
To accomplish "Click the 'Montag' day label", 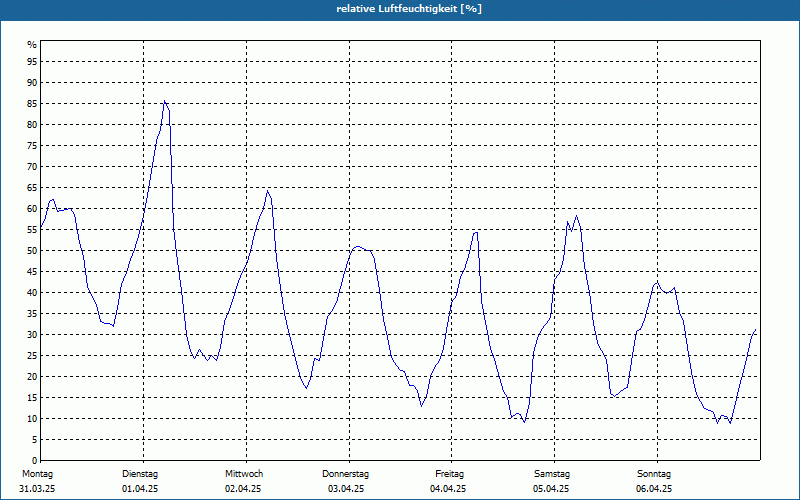I will tap(37, 474).
